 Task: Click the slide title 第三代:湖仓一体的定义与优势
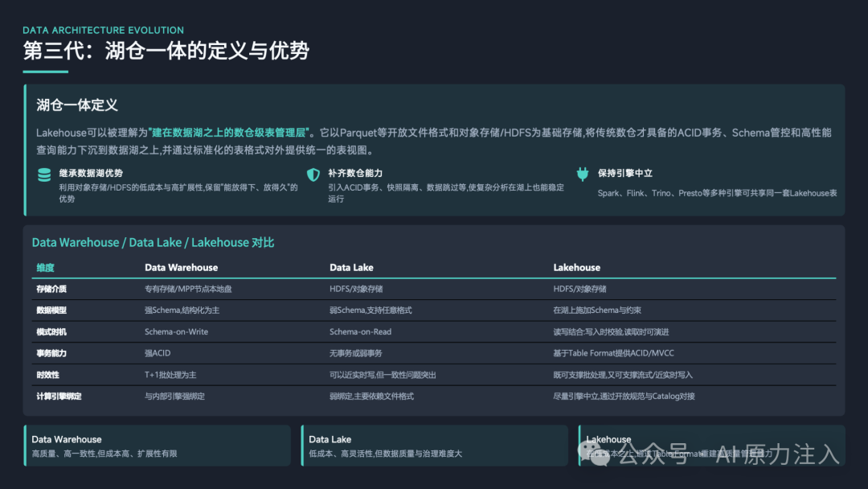[x=166, y=51]
